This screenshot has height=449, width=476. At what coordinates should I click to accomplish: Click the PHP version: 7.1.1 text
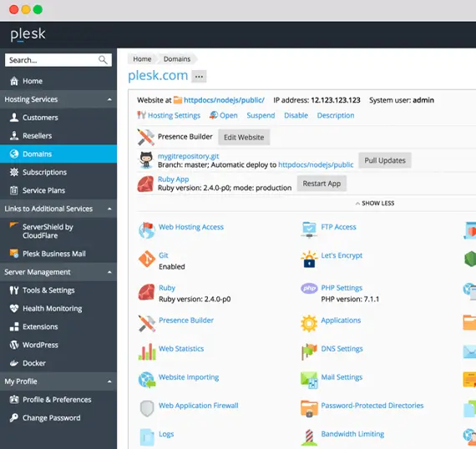click(350, 299)
